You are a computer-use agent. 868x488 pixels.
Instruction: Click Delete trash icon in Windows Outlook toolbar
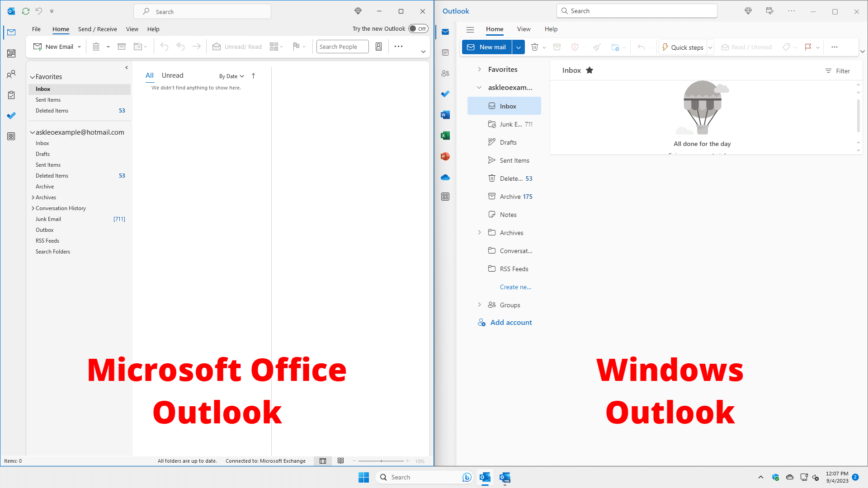[535, 47]
